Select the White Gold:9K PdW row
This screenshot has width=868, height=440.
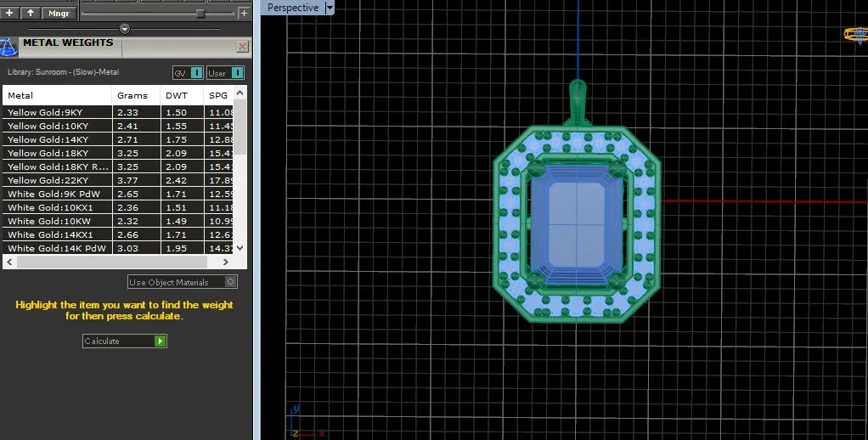(x=117, y=194)
